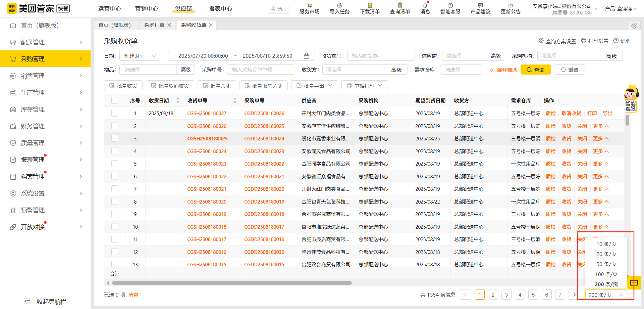Collapse sidebar via 收起导航栏 icon
Image resolution: width=644 pixels, height=309 pixels.
[x=28, y=301]
